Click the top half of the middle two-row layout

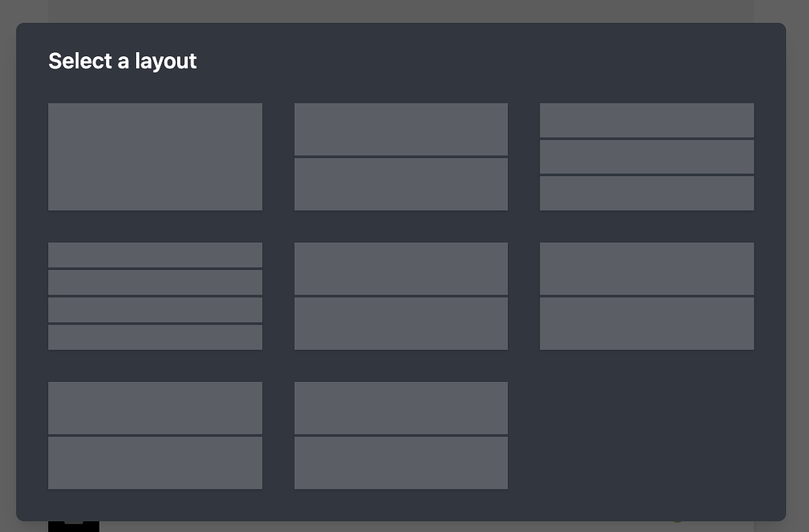[401, 268]
